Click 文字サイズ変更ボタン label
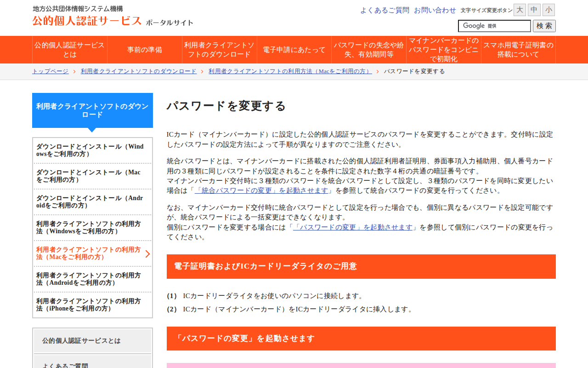 pos(486,10)
